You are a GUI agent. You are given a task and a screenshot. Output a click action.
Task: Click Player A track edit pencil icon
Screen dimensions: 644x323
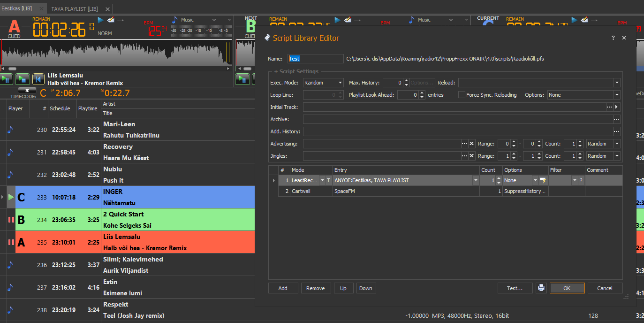click(x=111, y=20)
